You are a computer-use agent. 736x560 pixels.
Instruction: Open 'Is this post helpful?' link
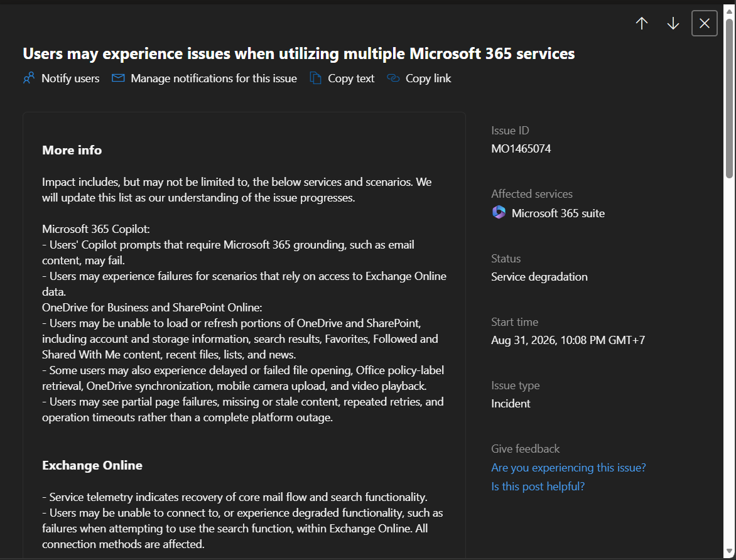[538, 487]
